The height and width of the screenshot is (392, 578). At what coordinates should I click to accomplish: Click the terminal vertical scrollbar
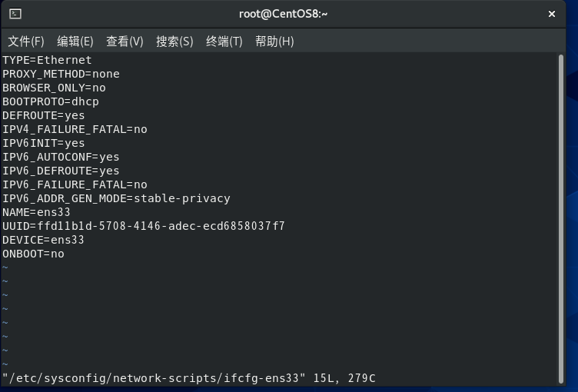(x=561, y=219)
